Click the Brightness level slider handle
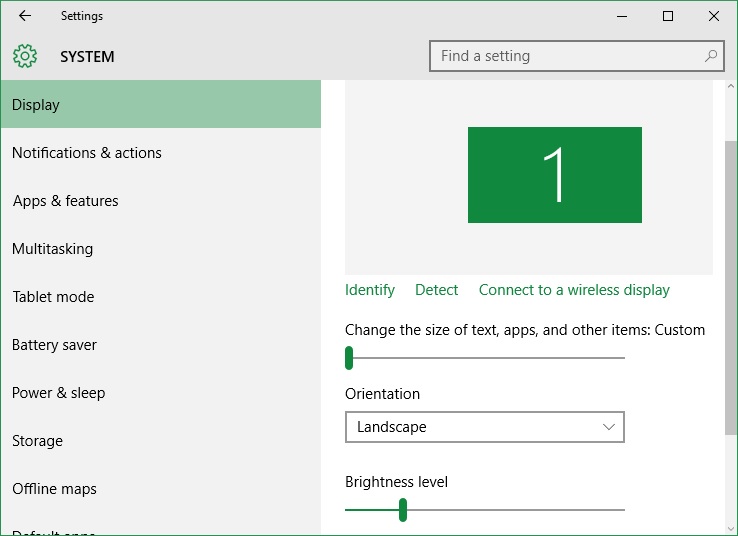The width and height of the screenshot is (738, 536). (x=403, y=510)
